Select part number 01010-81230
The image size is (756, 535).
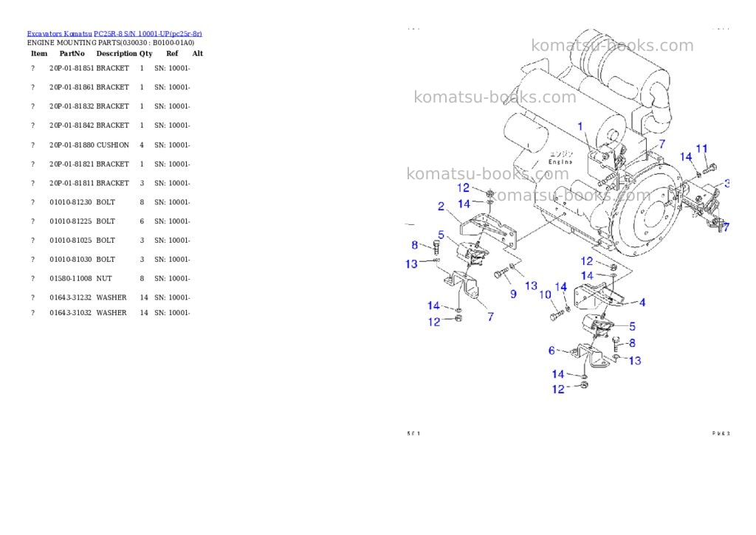click(x=71, y=202)
